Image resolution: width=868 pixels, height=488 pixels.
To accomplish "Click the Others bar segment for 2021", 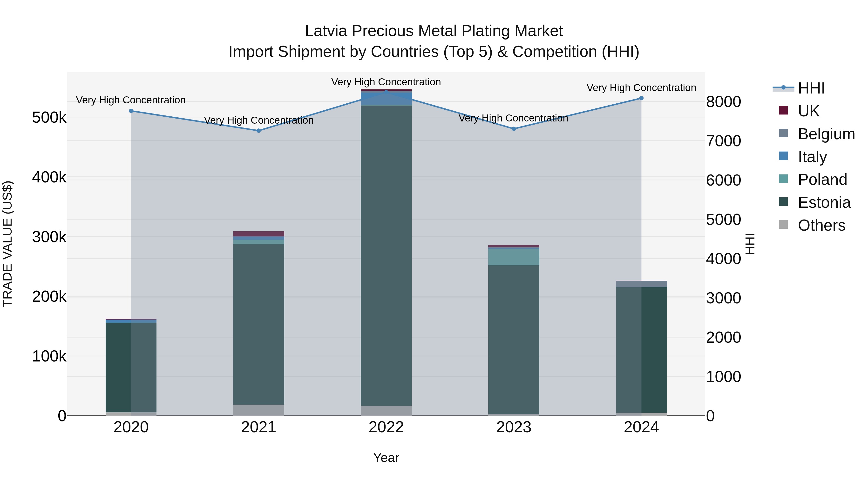I will pyautogui.click(x=259, y=410).
